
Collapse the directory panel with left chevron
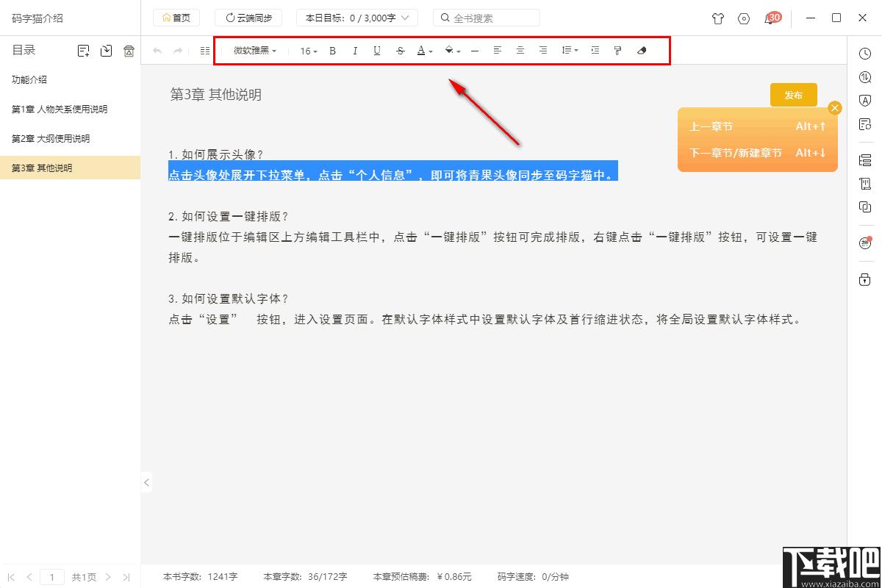click(x=146, y=482)
